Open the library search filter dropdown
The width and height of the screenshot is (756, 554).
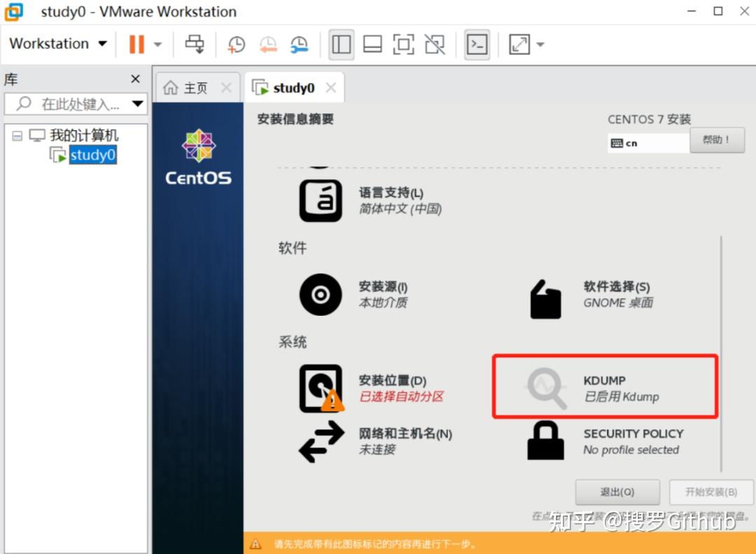138,104
